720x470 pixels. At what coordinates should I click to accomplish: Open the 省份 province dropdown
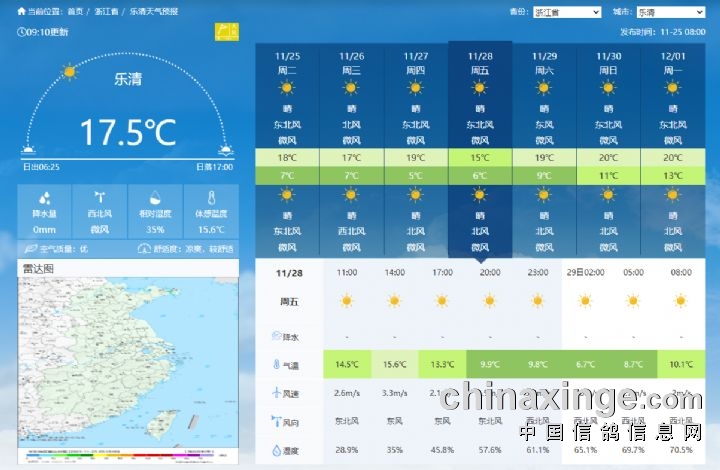pyautogui.click(x=567, y=13)
